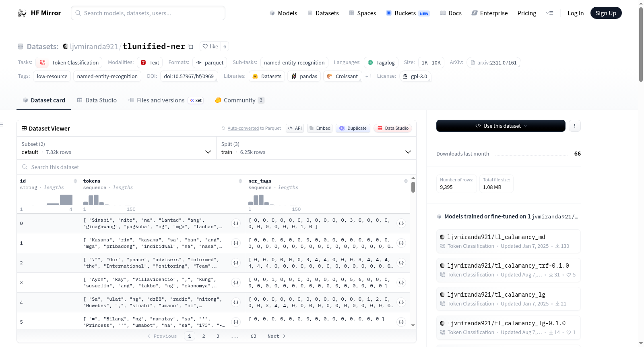644x347 pixels.
Task: Open the arxiv:2311.07161 paper tag
Action: coord(494,62)
